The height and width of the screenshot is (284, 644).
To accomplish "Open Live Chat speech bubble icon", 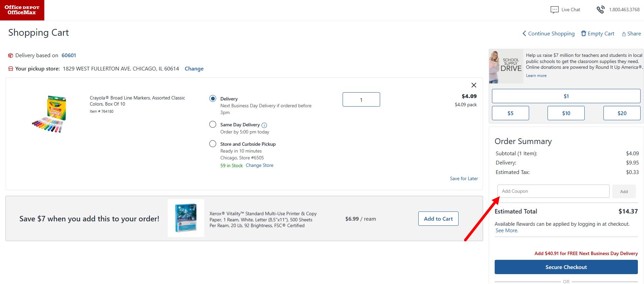I will (x=554, y=10).
